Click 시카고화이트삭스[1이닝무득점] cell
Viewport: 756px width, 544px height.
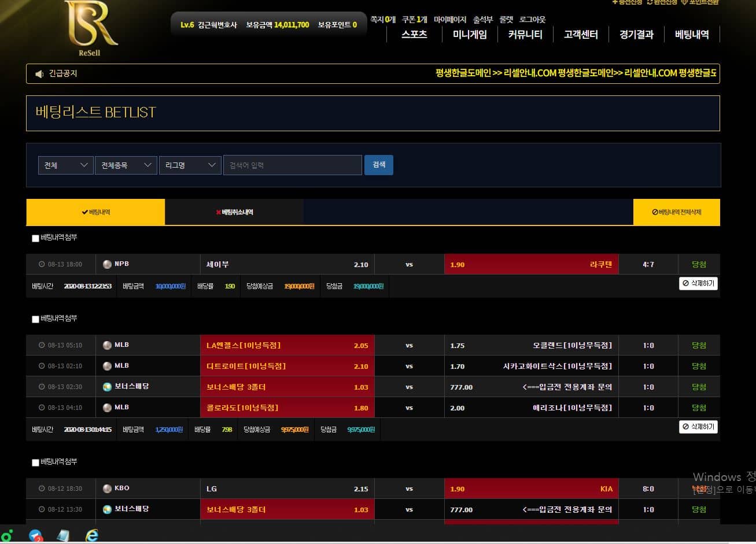pyautogui.click(x=532, y=366)
